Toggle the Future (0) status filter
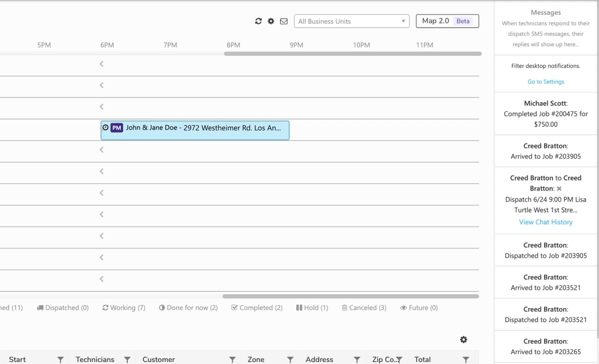 tap(419, 307)
